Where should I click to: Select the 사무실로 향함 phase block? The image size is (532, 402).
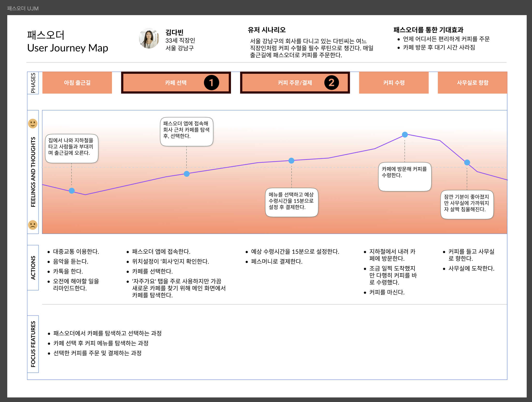coord(472,83)
